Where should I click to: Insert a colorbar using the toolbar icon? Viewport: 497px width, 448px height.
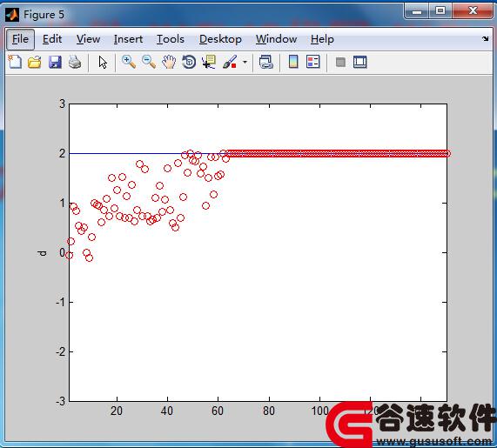(x=293, y=62)
